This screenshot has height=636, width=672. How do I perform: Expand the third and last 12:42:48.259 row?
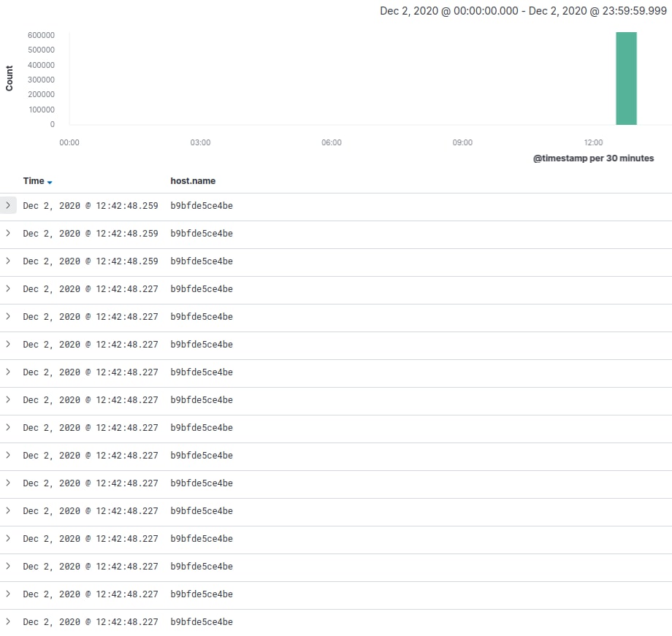coord(8,261)
